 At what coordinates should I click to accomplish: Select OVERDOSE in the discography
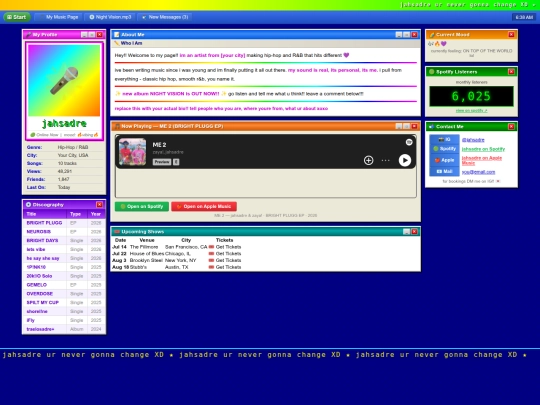pyautogui.click(x=40, y=294)
